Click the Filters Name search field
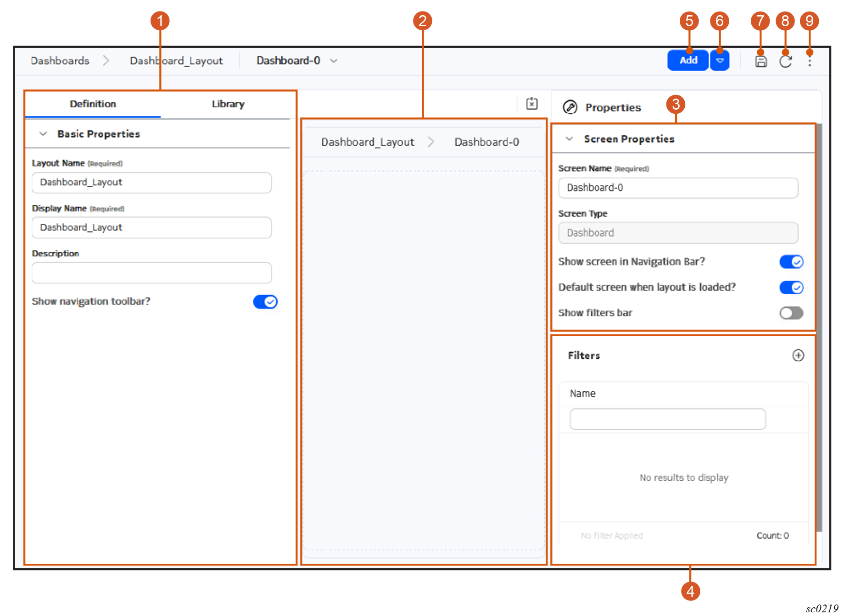This screenshot has height=616, width=844. 667,419
